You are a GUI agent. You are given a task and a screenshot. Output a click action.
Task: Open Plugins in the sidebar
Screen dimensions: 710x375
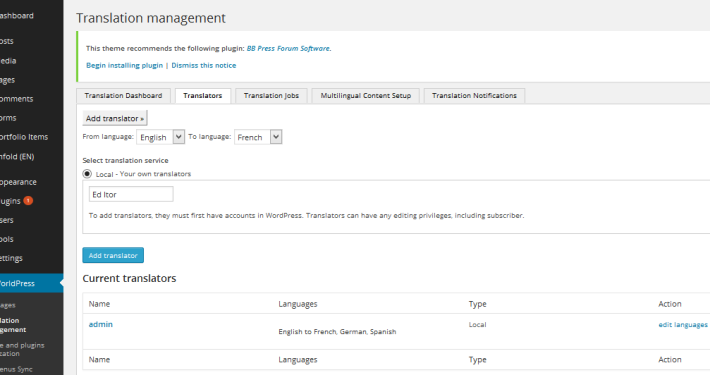coord(10,201)
